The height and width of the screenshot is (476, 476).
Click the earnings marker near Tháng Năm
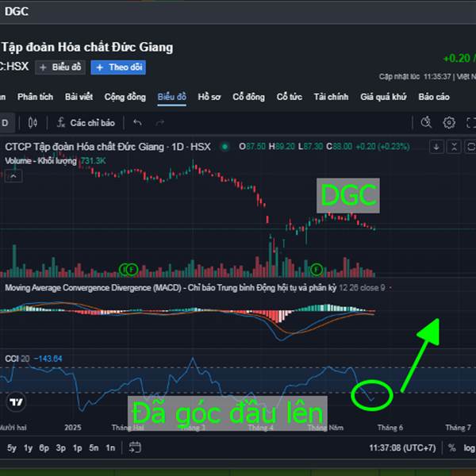point(317,269)
